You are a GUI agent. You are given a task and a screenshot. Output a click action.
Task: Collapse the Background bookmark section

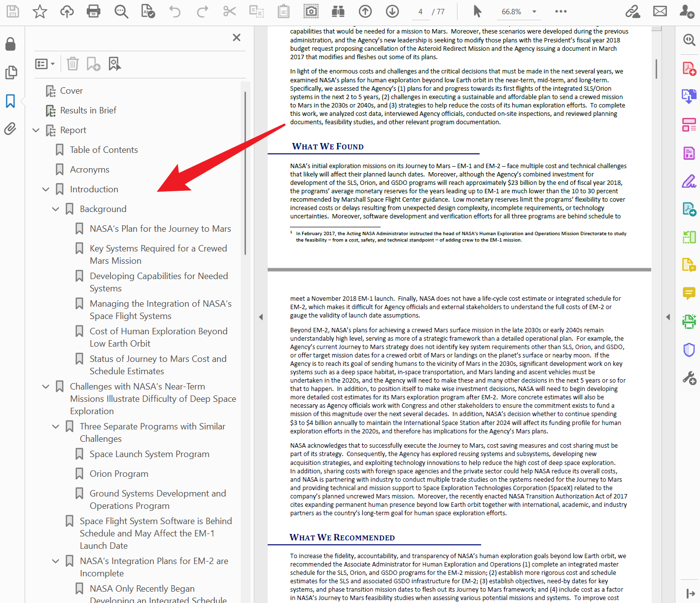tap(56, 209)
